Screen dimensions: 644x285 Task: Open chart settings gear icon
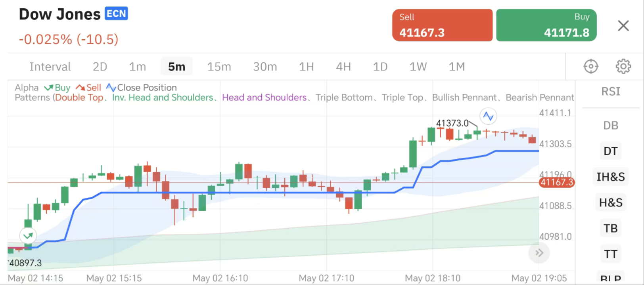coord(623,66)
